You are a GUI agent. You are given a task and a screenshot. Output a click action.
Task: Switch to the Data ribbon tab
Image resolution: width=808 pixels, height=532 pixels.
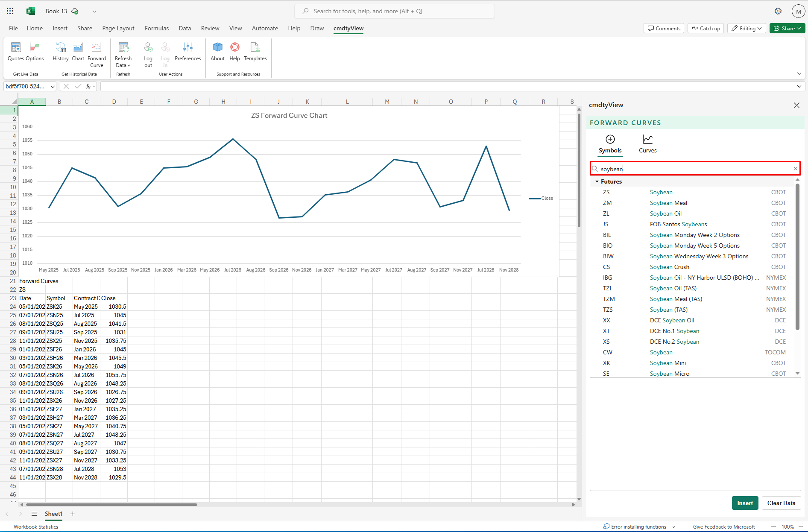[184, 28]
